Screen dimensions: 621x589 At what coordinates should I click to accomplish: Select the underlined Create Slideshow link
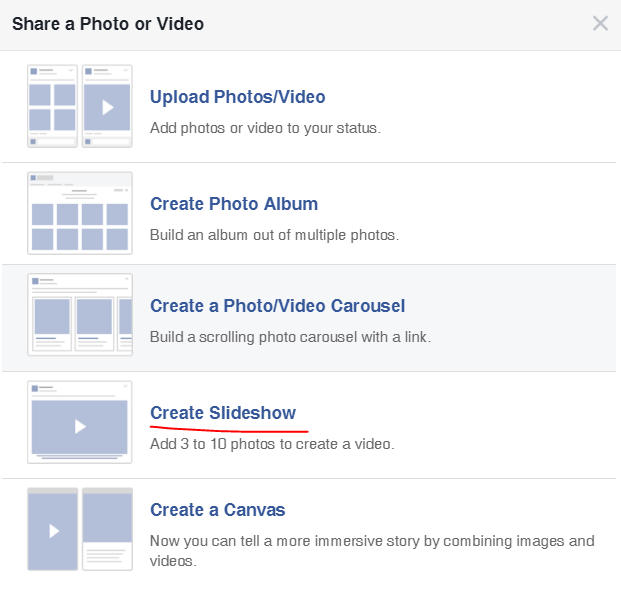tap(223, 413)
